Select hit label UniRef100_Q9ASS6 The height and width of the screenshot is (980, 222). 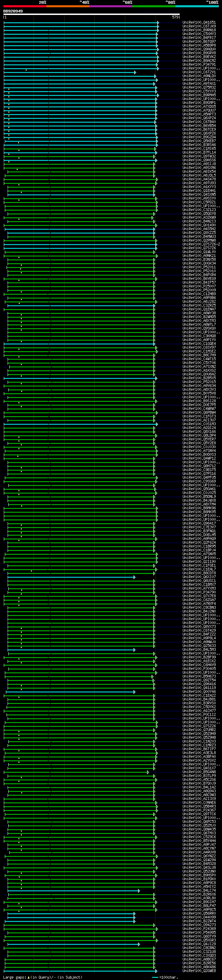[199, 160]
